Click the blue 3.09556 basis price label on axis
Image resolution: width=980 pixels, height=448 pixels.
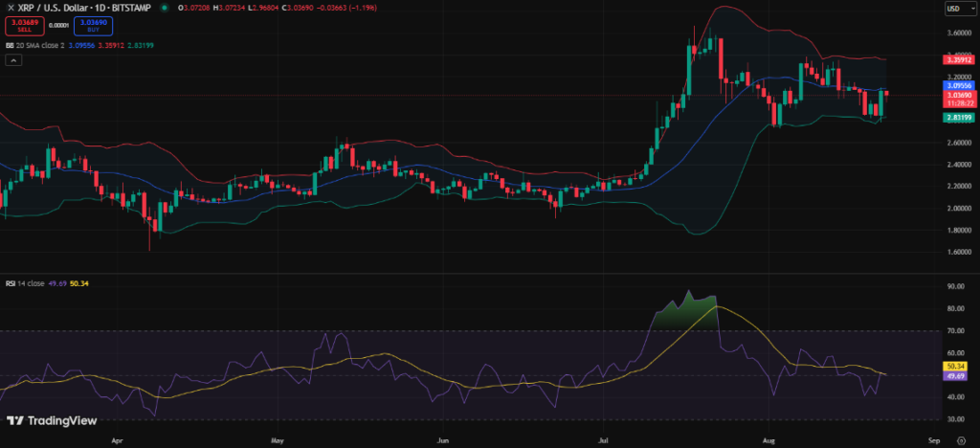(x=958, y=85)
